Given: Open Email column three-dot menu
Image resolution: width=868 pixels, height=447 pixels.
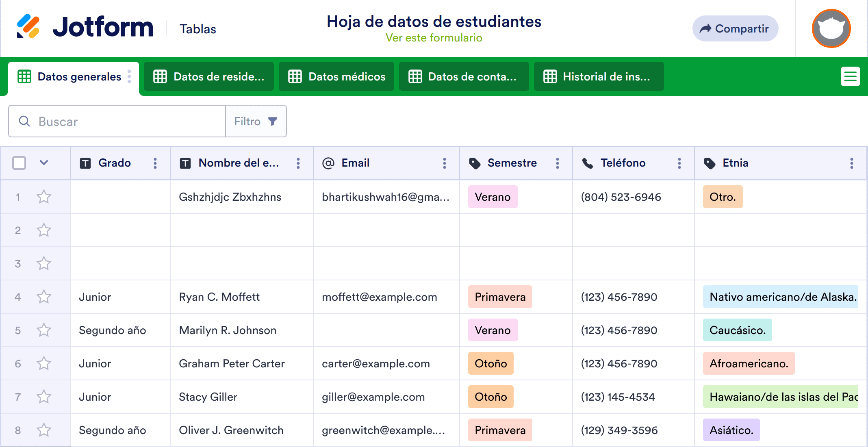Looking at the screenshot, I should [445, 163].
